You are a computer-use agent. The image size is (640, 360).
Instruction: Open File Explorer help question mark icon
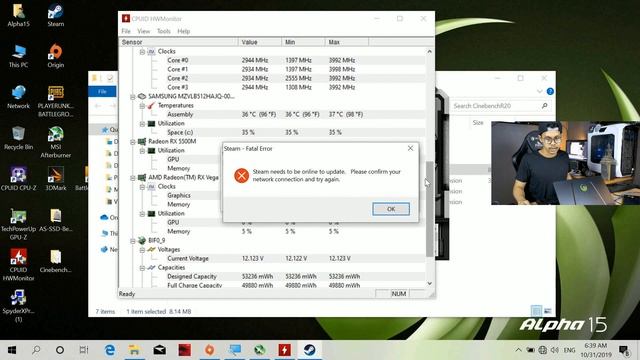[x=550, y=91]
